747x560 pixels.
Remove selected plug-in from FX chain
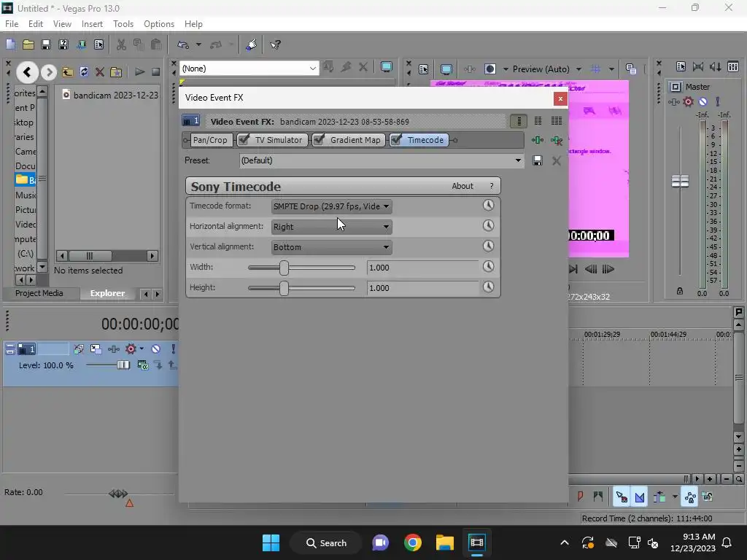[556, 140]
